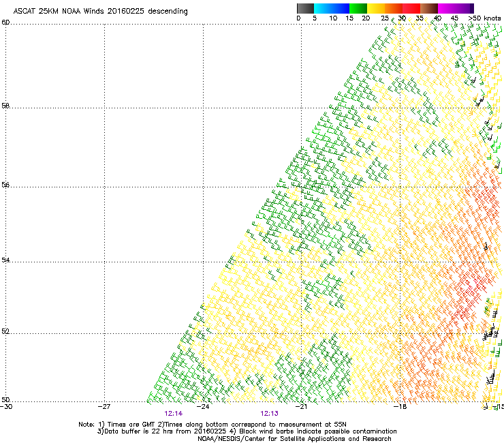The image size is (504, 443).
Task: Click the 58 latitude axis label
Action: [x=5, y=106]
